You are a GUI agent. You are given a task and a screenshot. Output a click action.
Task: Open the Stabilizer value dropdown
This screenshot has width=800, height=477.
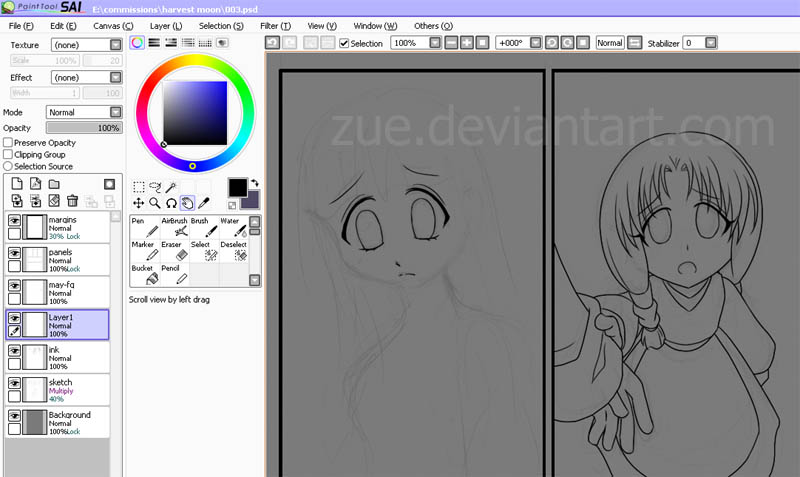click(711, 43)
